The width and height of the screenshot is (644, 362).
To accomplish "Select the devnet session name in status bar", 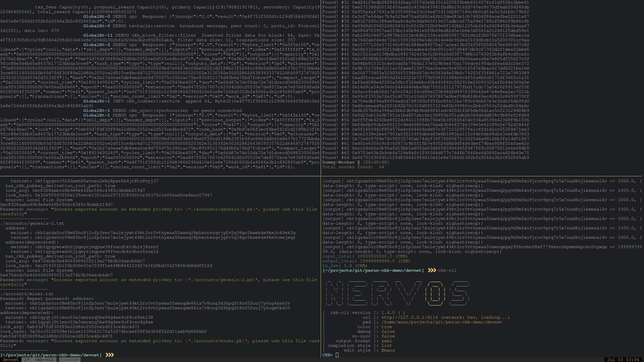I will click(10, 360).
